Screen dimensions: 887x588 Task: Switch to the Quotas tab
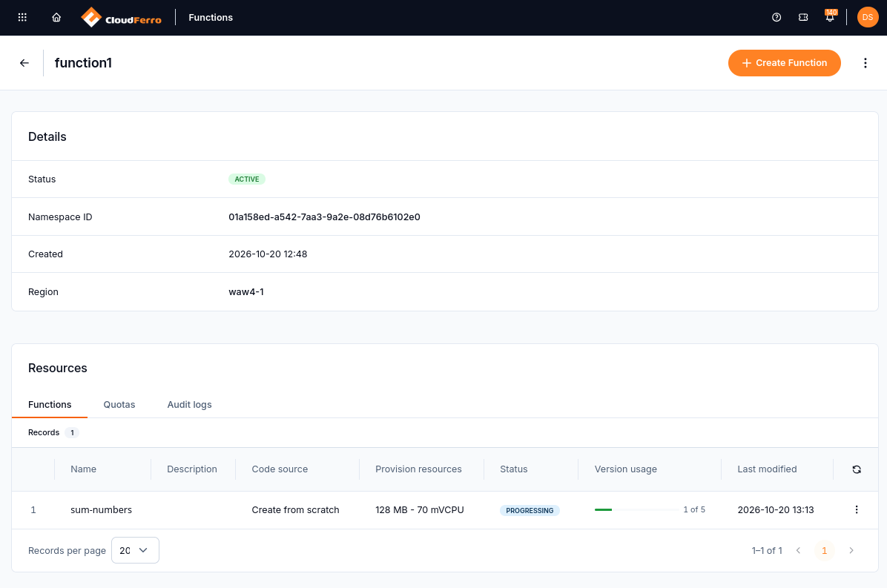pyautogui.click(x=119, y=405)
